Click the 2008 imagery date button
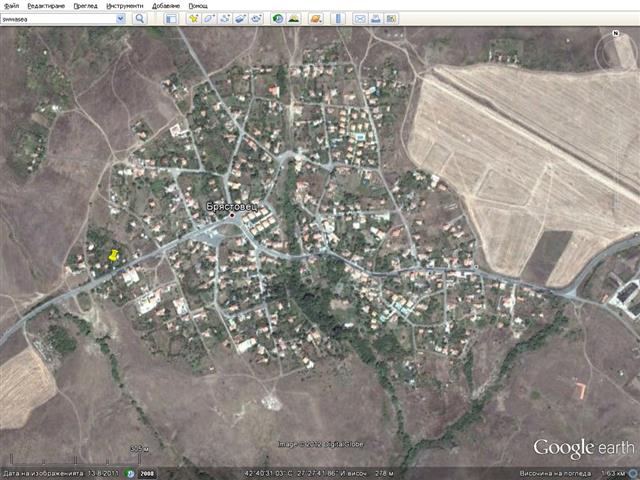The height and width of the screenshot is (480, 640). pyautogui.click(x=146, y=473)
